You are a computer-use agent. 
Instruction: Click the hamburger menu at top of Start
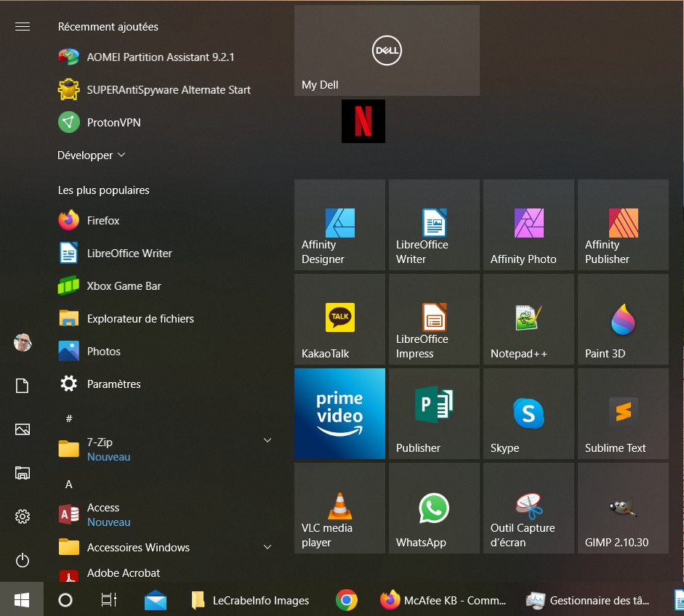pyautogui.click(x=23, y=27)
